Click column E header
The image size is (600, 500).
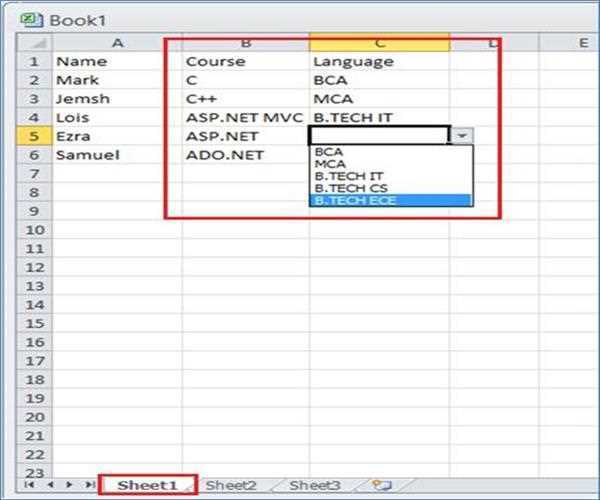[582, 42]
